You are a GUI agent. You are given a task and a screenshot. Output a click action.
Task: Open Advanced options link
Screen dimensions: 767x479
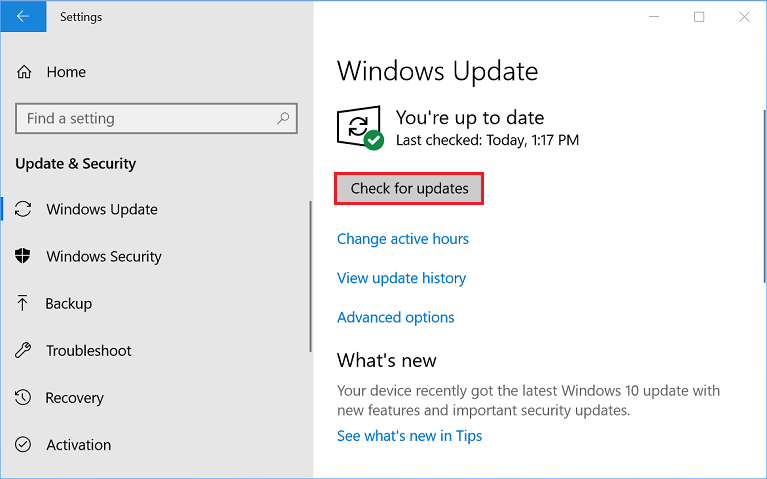pyautogui.click(x=396, y=317)
